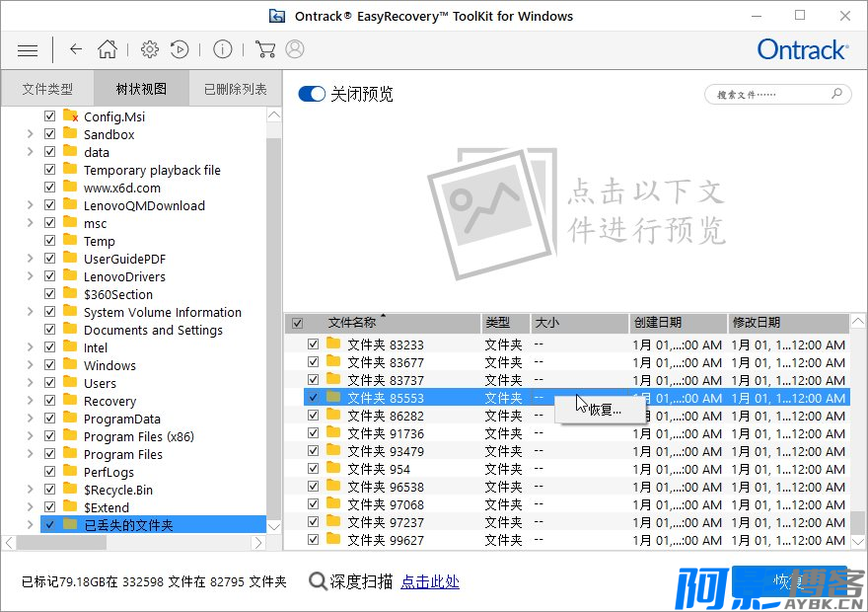The height and width of the screenshot is (612, 868).
Task: Click the $Recycle.Bin folder icon
Action: tap(70, 489)
